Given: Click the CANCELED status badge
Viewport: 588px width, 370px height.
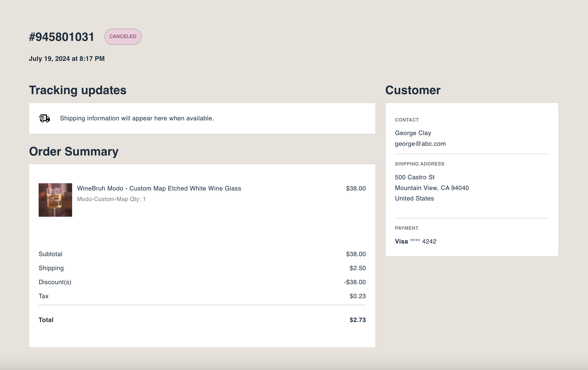Looking at the screenshot, I should [x=123, y=37].
